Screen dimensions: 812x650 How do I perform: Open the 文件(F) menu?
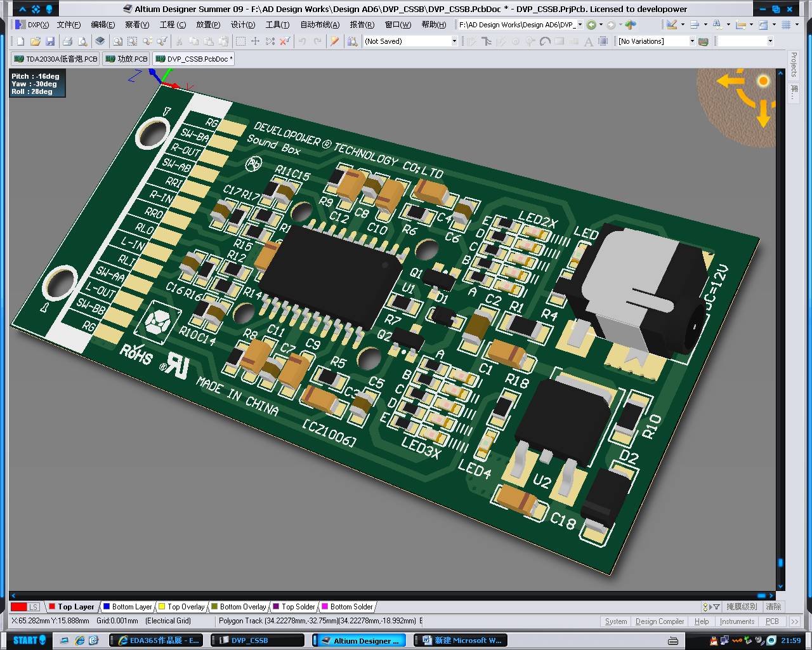coord(69,25)
